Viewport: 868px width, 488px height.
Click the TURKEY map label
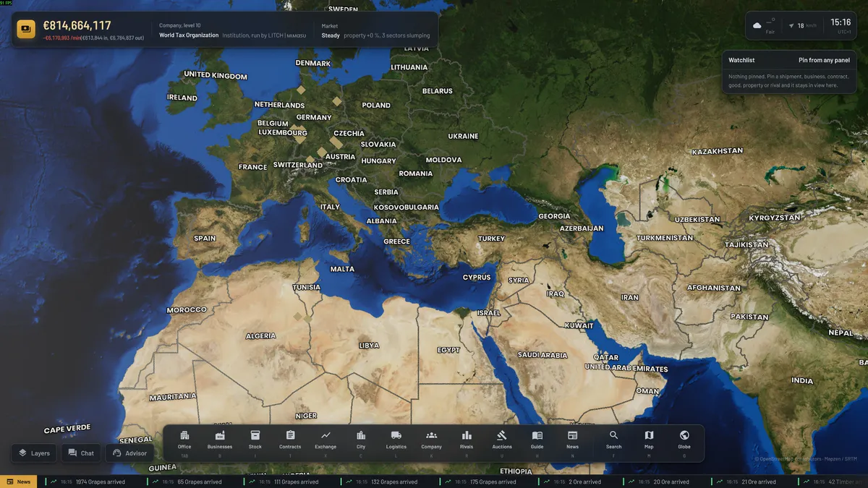[491, 239]
